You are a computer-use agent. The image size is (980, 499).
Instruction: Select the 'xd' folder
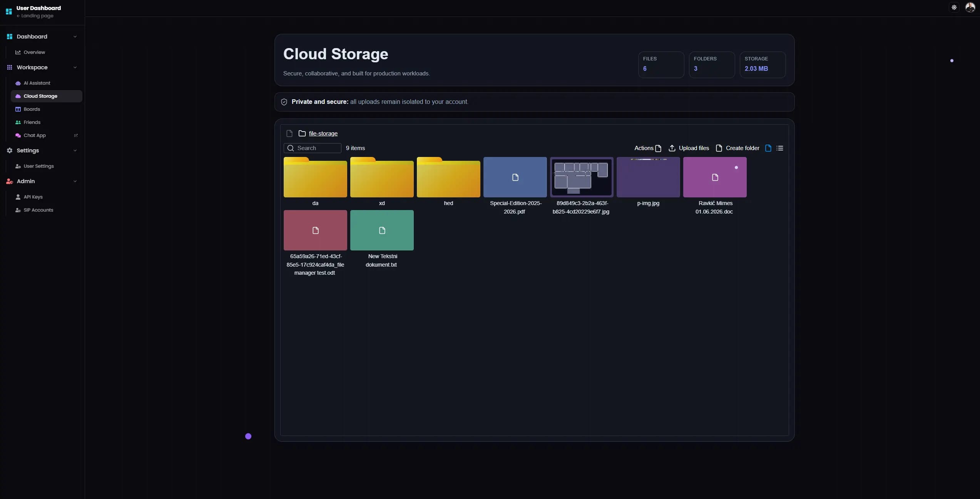pyautogui.click(x=382, y=177)
